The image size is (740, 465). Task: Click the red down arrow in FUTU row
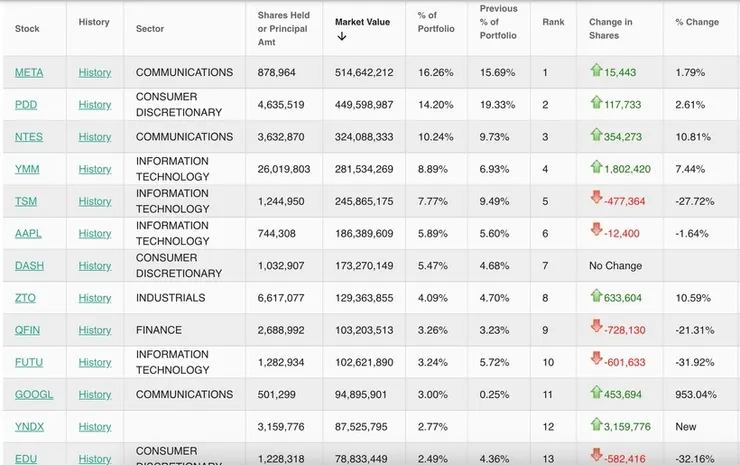point(596,360)
